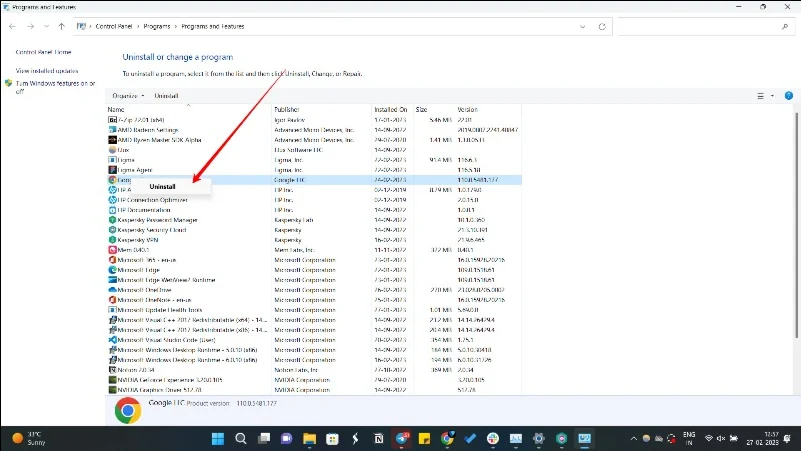Screen dimensions: 801x451
Task: Select the Figma Agent icon
Action: (x=112, y=170)
